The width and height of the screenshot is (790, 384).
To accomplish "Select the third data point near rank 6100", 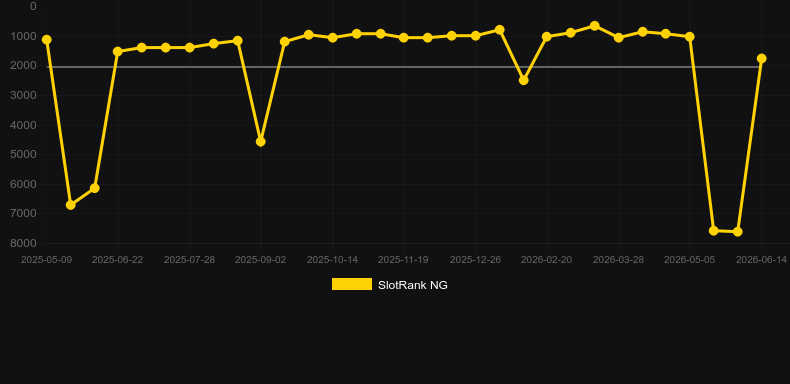I will 94,188.
